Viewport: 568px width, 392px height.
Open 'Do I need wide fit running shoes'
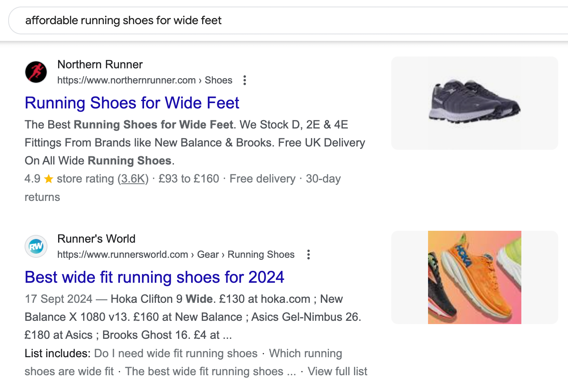point(175,353)
